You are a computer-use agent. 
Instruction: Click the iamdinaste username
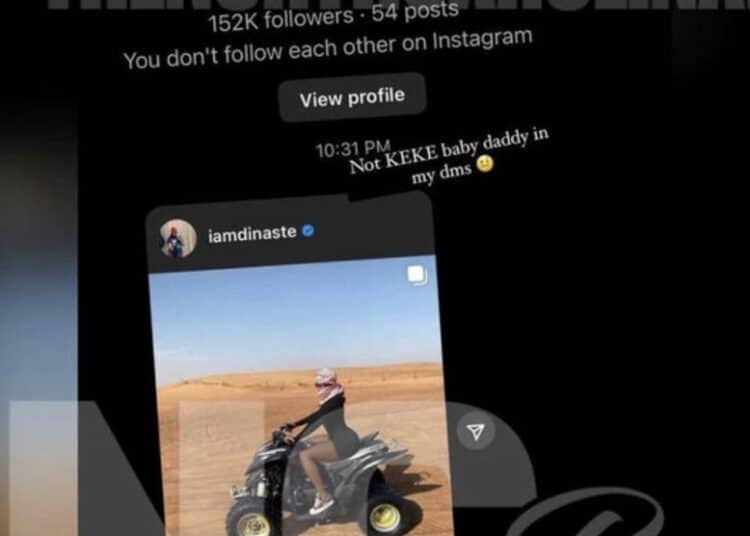pyautogui.click(x=252, y=234)
